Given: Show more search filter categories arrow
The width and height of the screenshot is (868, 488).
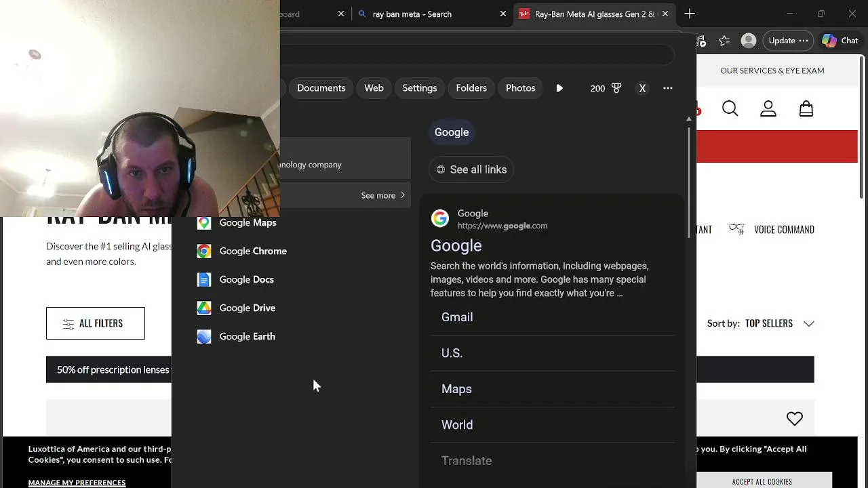Looking at the screenshot, I should coord(559,88).
